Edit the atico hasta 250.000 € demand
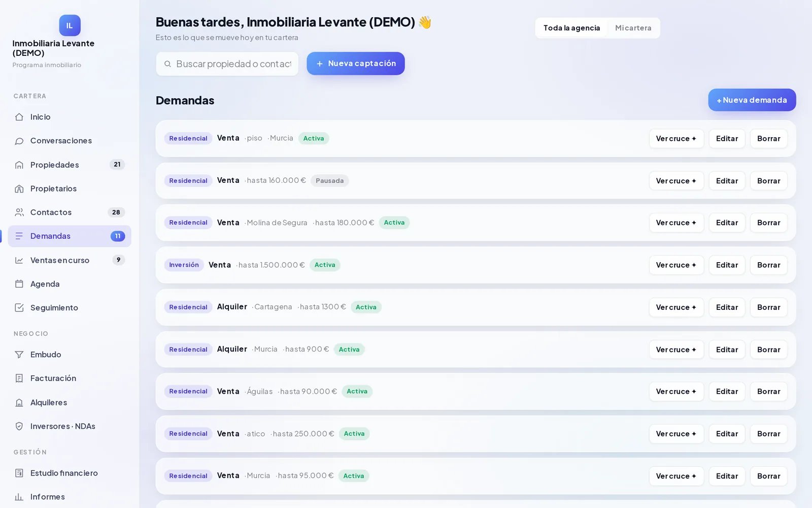 [x=727, y=434]
